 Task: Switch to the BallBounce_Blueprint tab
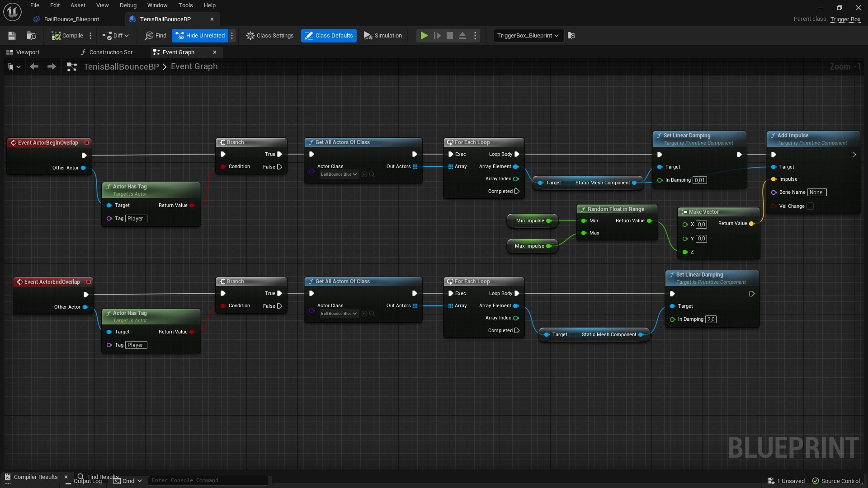pyautogui.click(x=71, y=19)
